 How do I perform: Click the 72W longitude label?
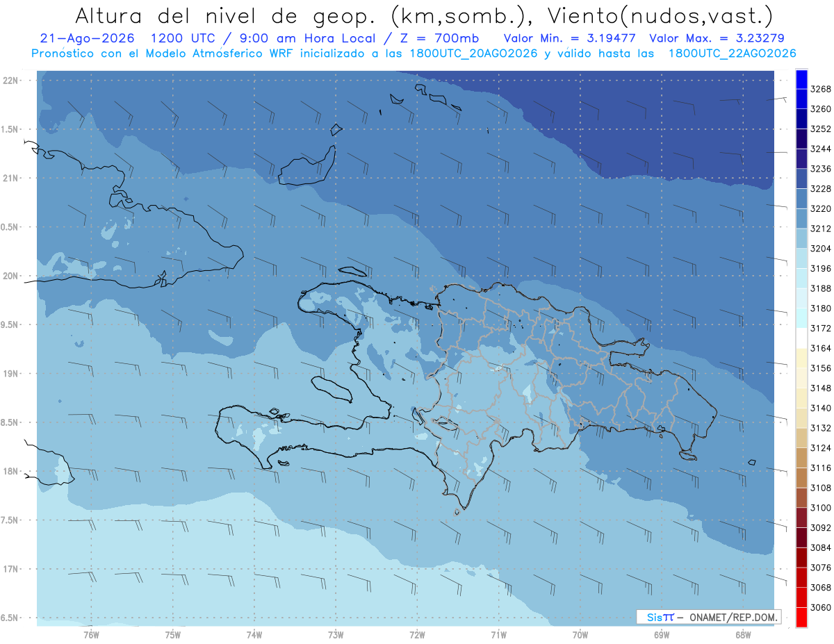click(417, 635)
